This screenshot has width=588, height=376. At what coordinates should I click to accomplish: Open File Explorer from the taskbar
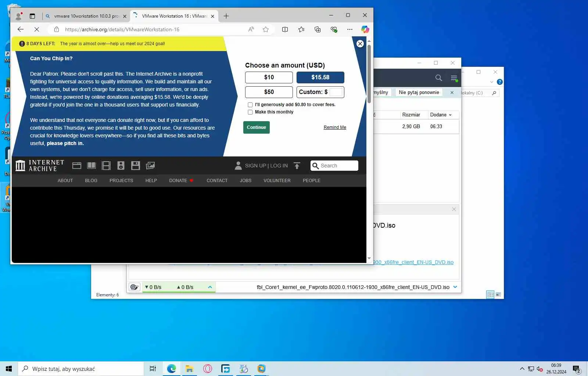point(189,369)
